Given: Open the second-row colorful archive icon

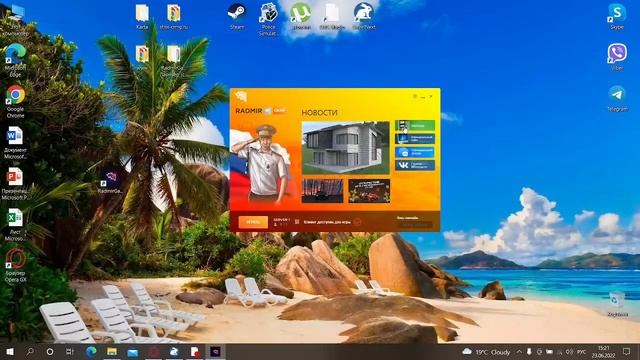Looking at the screenshot, I should pos(142,57).
